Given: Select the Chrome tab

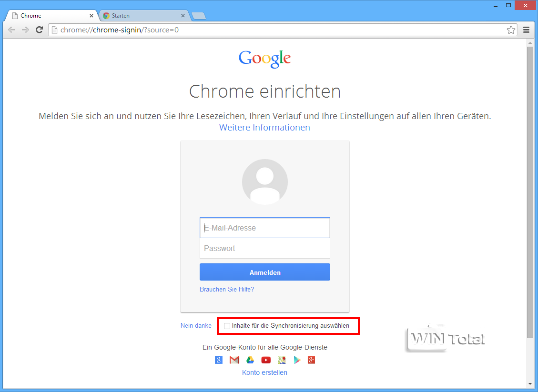Looking at the screenshot, I should coord(51,15).
